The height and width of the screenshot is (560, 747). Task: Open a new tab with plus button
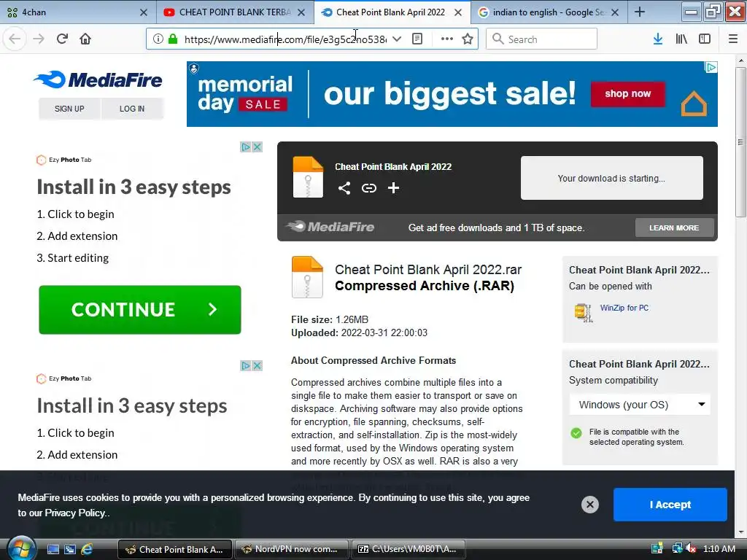[x=640, y=12]
